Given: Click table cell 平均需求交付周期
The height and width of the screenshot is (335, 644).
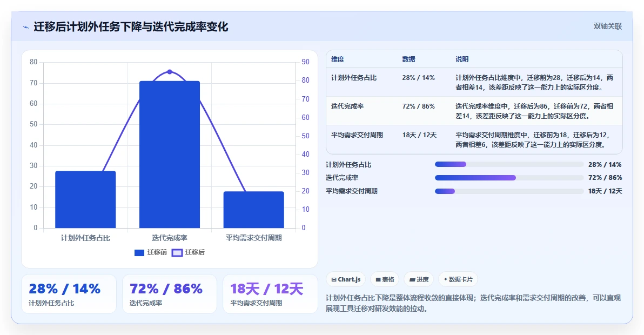Looking at the screenshot, I should 357,135.
